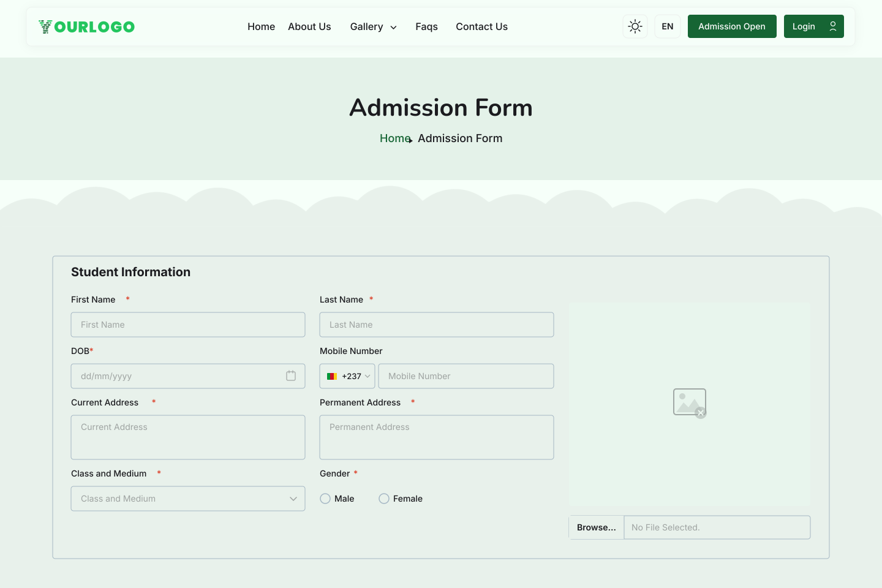Screen dimensions: 882x588
Task: Click the photo preview area
Action: pos(690,404)
